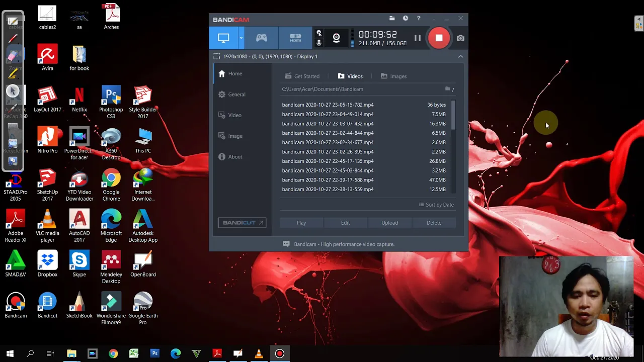Toggle mouse cursor effects icon
Image resolution: width=644 pixels, height=362 pixels.
[x=318, y=34]
